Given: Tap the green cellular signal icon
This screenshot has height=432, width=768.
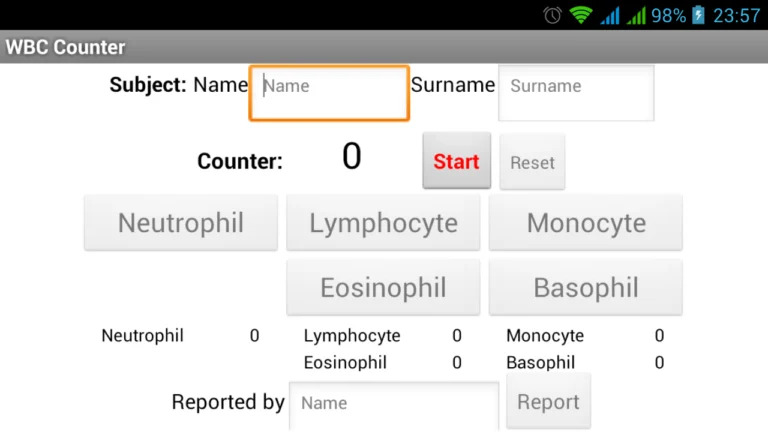Looking at the screenshot, I should [636, 15].
